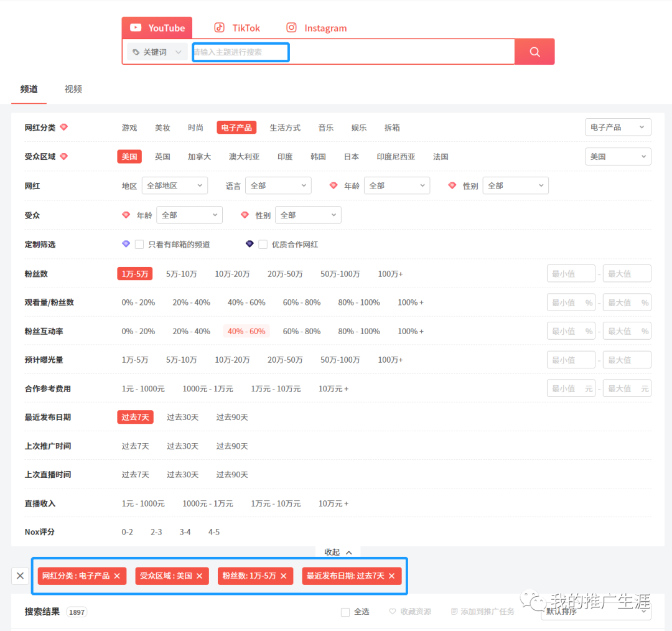Select the 游戏 category filter
The width and height of the screenshot is (672, 631).
[x=129, y=128]
